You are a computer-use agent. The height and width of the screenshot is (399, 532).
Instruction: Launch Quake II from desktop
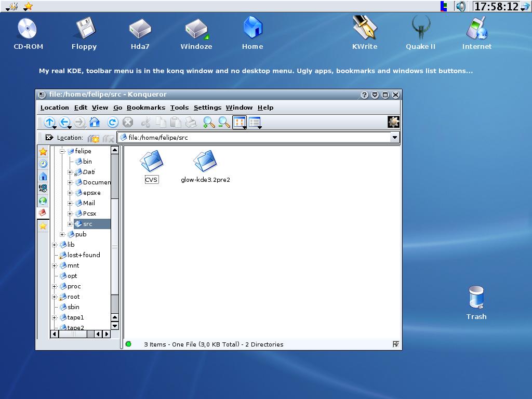click(420, 33)
